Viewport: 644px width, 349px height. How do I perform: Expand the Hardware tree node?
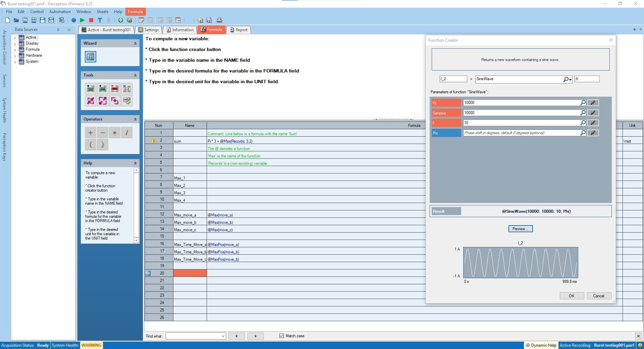point(15,56)
